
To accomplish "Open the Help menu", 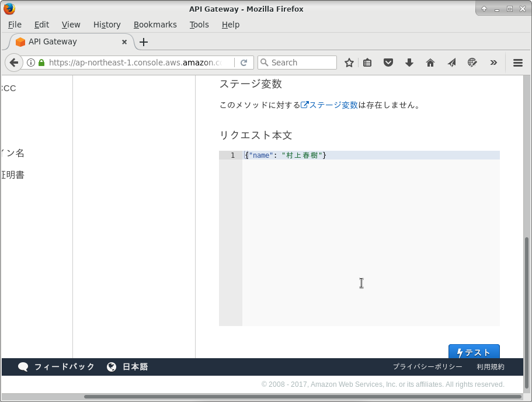I will 231,25.
